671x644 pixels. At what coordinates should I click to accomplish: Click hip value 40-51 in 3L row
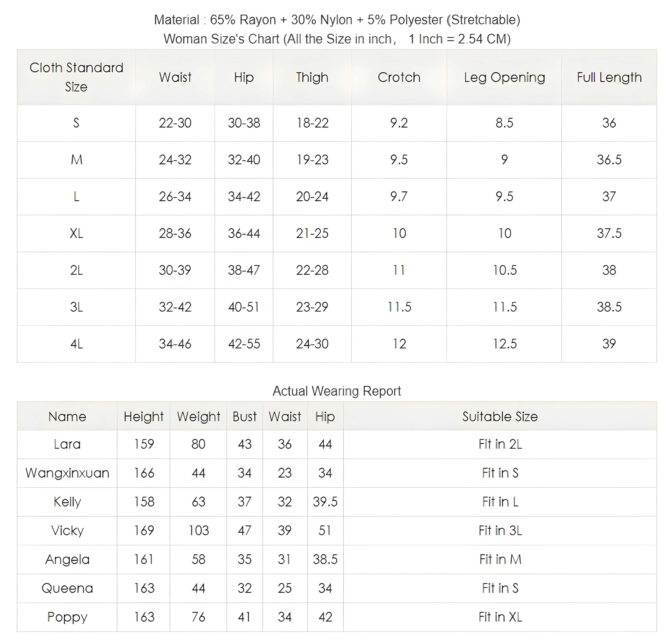coord(244,307)
